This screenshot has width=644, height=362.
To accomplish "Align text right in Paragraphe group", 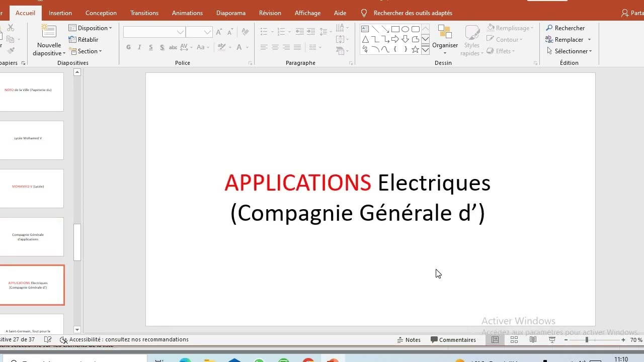I will click(x=286, y=47).
